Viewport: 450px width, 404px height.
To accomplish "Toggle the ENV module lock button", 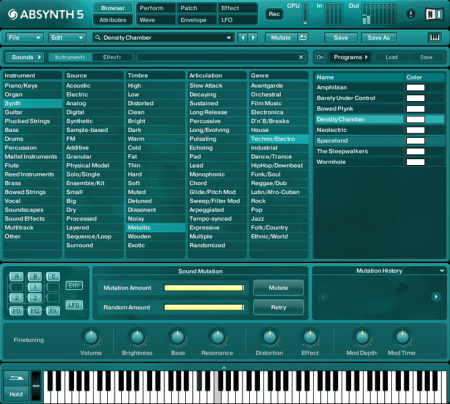I will [74, 286].
